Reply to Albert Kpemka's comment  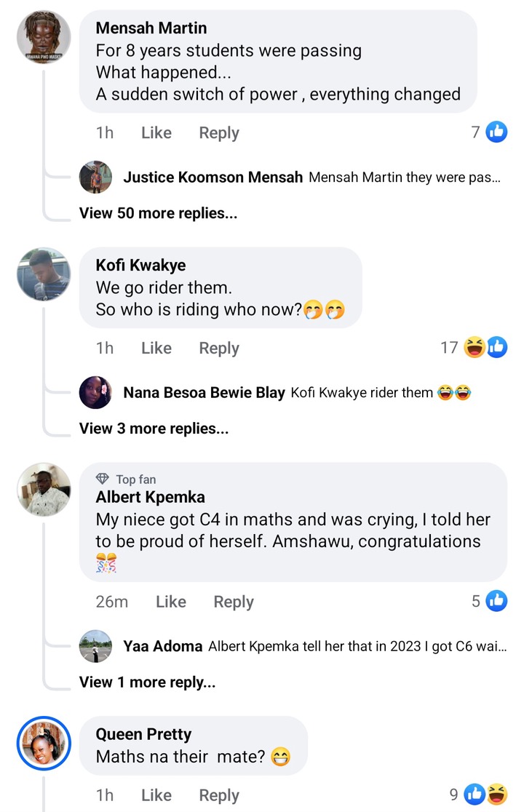(233, 602)
